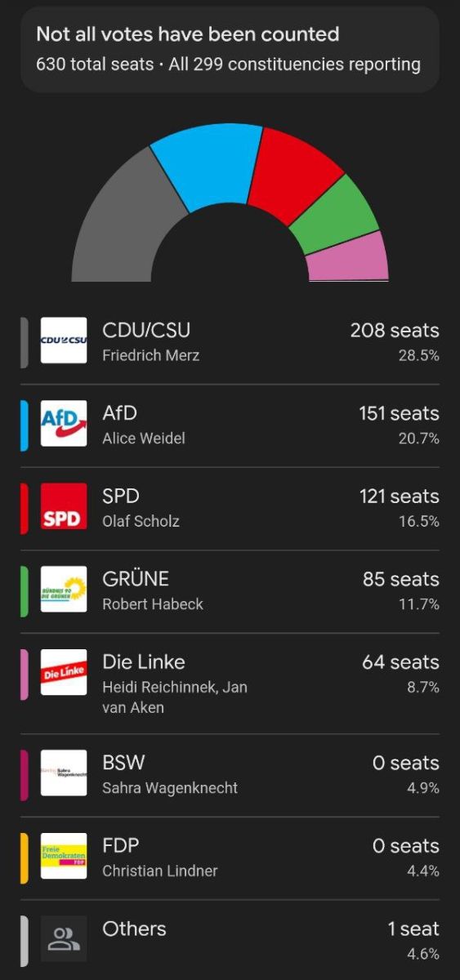The height and width of the screenshot is (980, 460).
Task: Click the AfD party logo
Action: point(64,424)
